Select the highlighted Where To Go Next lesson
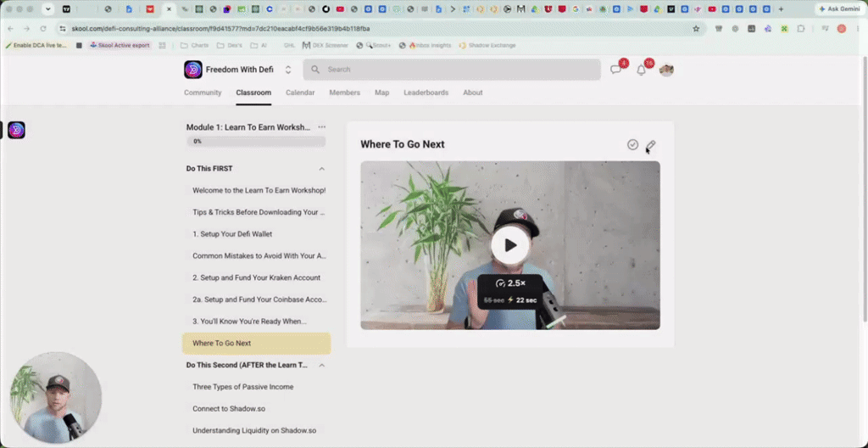 (x=257, y=343)
